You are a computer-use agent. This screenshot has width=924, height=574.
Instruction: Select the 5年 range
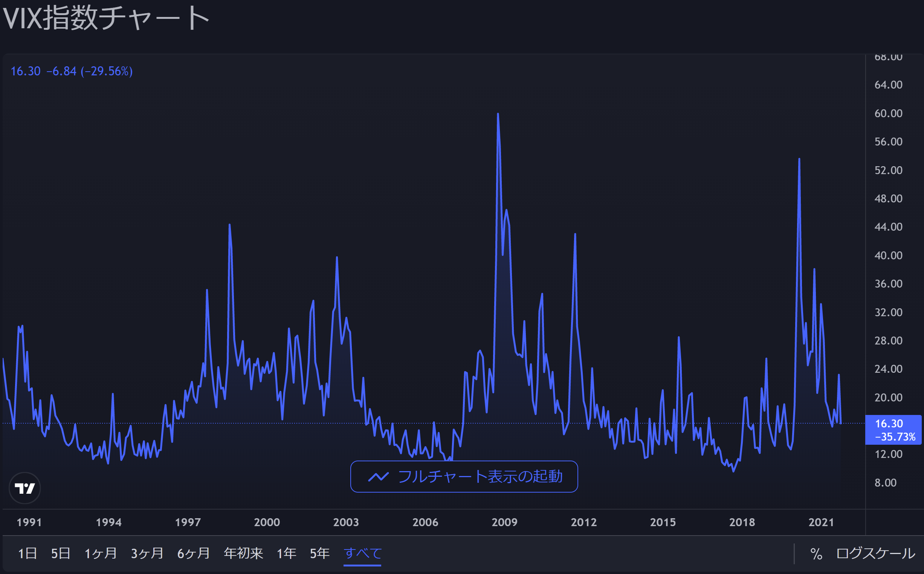319,554
